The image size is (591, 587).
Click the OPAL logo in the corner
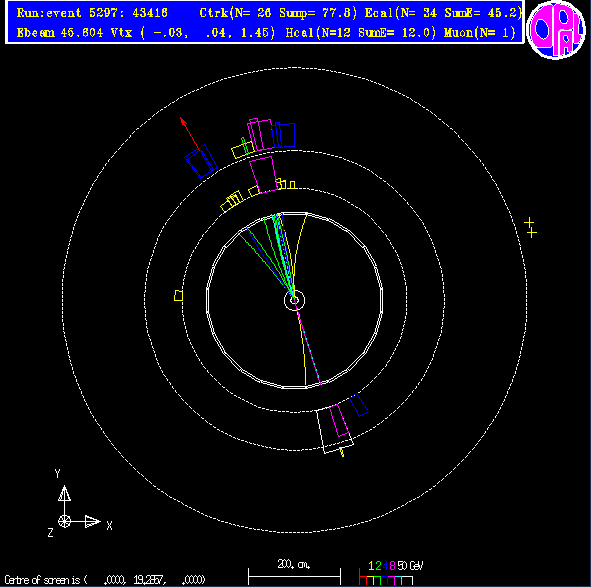point(556,30)
